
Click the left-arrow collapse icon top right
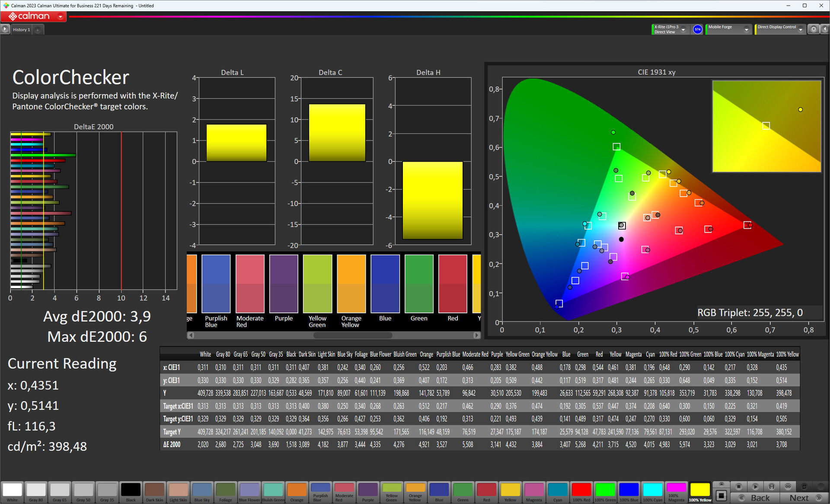[825, 29]
